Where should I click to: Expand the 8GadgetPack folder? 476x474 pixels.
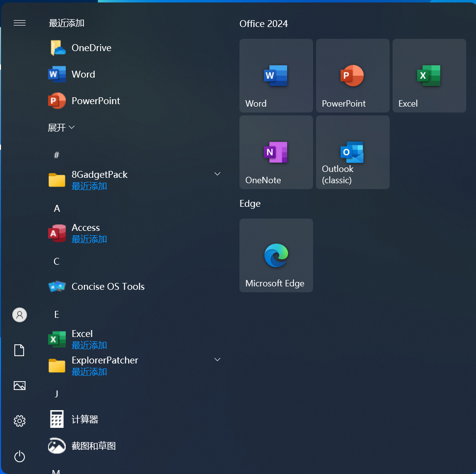pos(217,174)
